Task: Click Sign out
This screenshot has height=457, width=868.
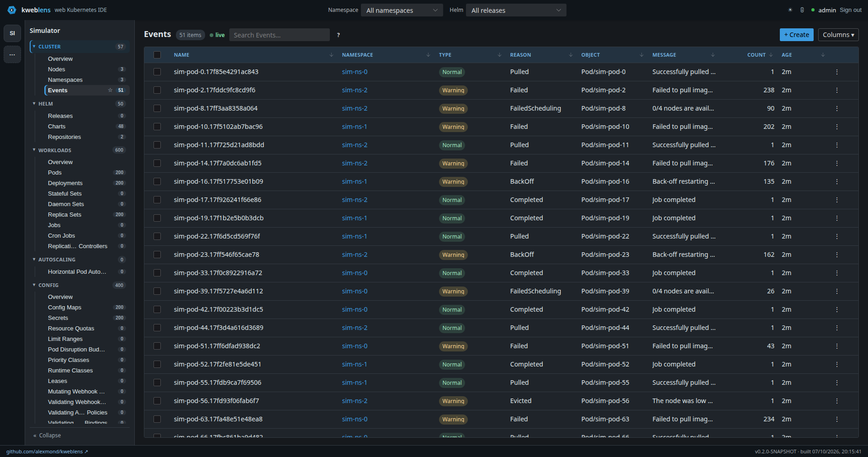Action: [851, 10]
